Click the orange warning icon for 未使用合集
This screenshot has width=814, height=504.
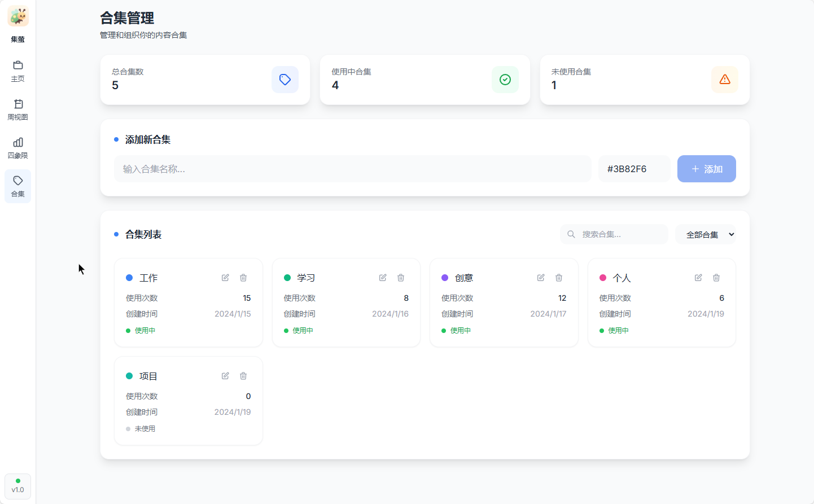coord(725,80)
